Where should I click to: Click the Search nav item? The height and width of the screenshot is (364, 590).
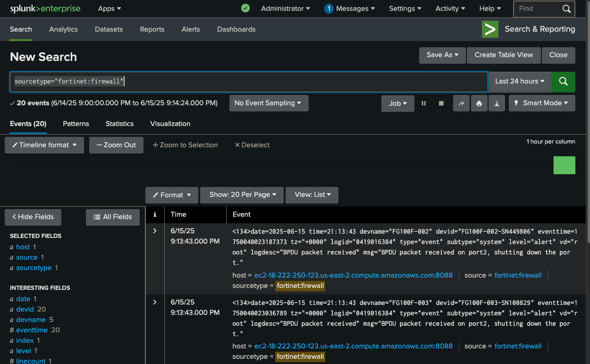21,29
